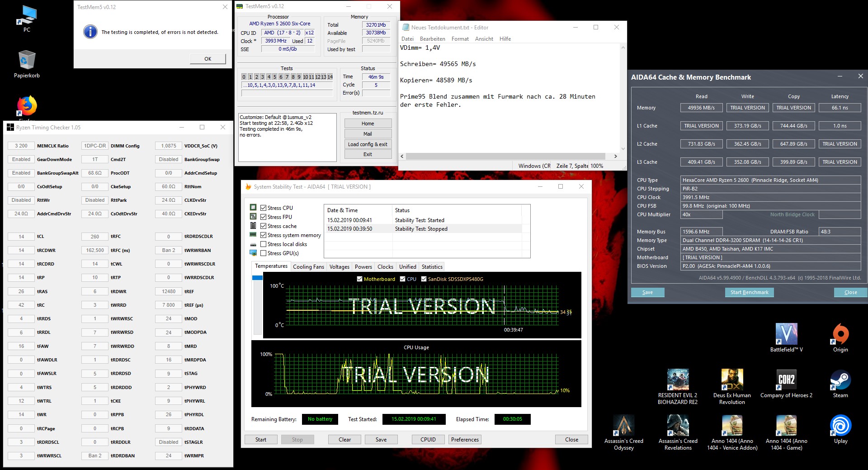Open the Datei menu in Editor

407,39
